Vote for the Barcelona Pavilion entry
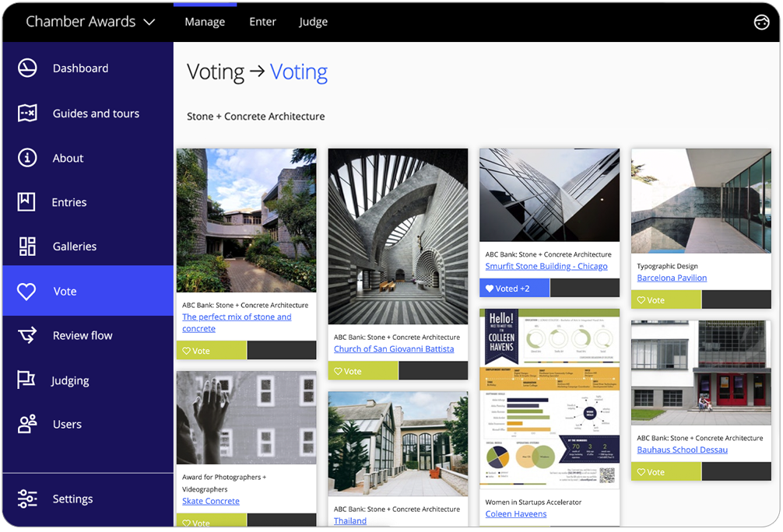Image resolution: width=783 pixels, height=532 pixels. tap(666, 299)
